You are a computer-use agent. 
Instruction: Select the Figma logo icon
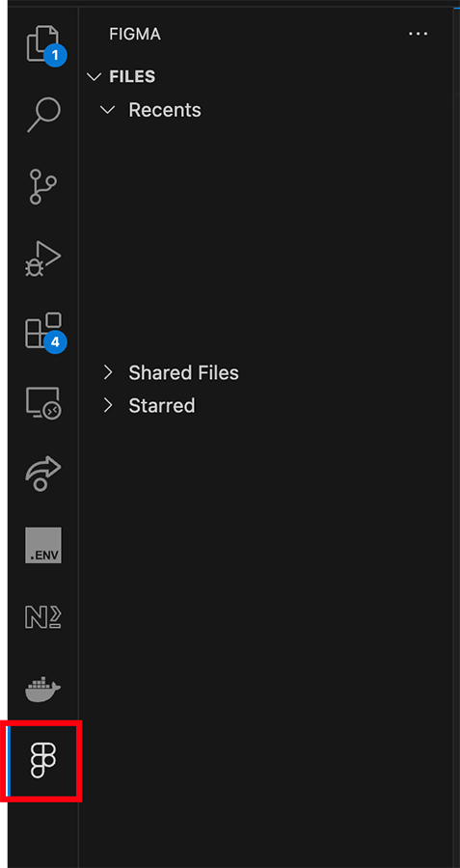click(x=43, y=761)
